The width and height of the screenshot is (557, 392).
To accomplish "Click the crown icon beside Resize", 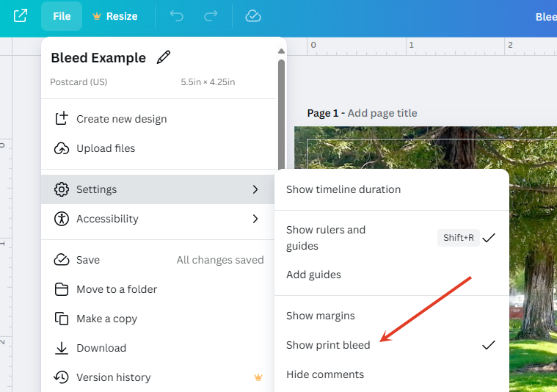I will click(97, 16).
